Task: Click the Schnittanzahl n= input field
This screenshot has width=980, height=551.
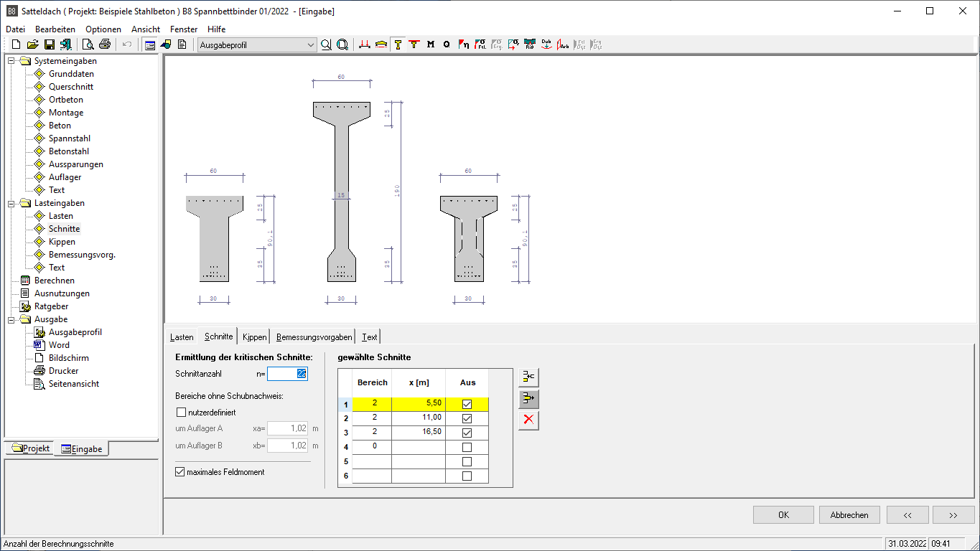Action: 287,373
